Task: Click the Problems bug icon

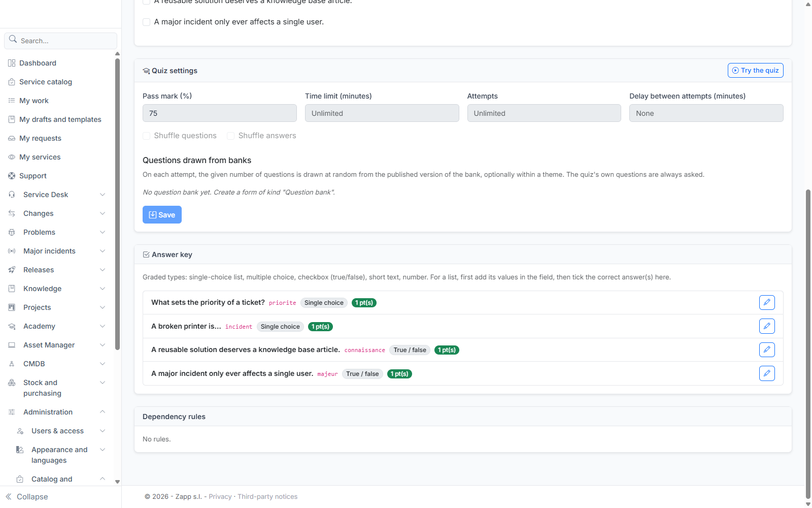Action: coord(12,232)
